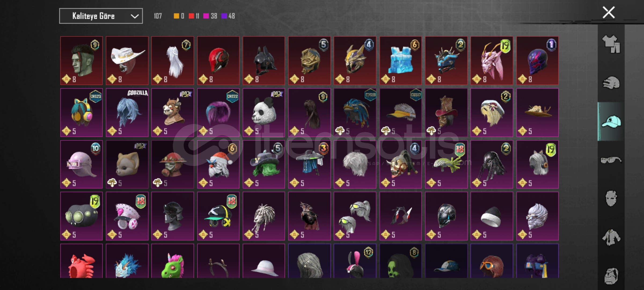
Task: Select the helmet category icon
Action: point(611,83)
